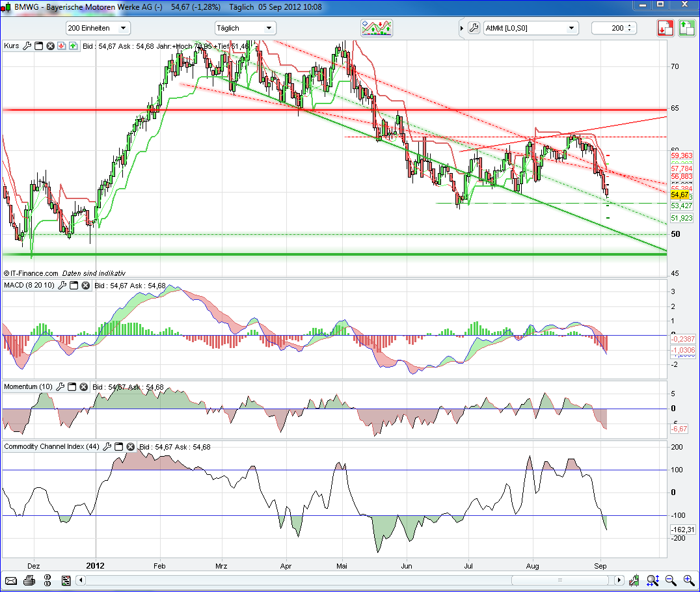Image resolution: width=700 pixels, height=592 pixels.
Task: Zoom in with the plus magnifier
Action: [x=688, y=580]
